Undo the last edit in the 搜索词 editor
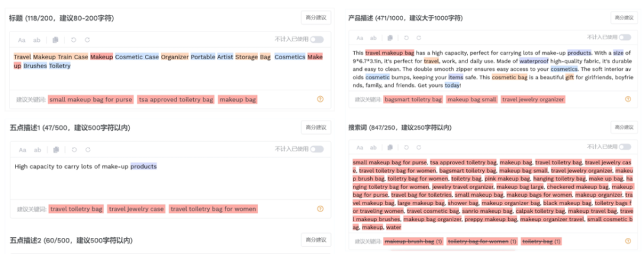644x254 pixels. point(406,148)
